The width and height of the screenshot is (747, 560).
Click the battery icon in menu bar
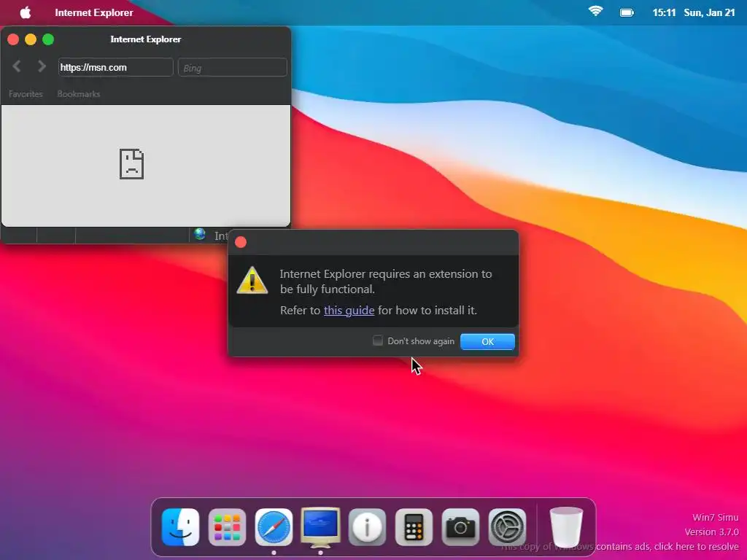click(627, 13)
